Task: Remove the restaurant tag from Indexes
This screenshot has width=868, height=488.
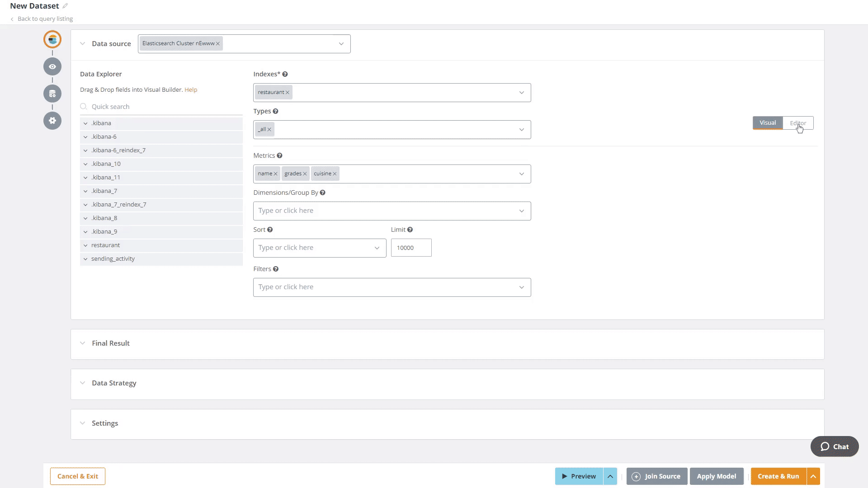Action: tap(288, 93)
